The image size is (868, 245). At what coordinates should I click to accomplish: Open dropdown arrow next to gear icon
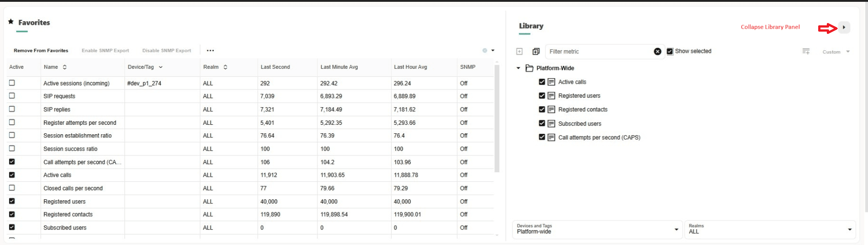(x=493, y=51)
